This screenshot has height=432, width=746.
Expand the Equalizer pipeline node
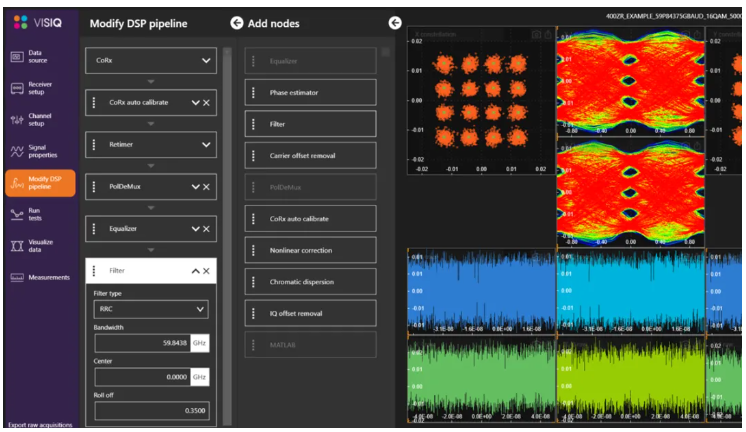pos(195,229)
